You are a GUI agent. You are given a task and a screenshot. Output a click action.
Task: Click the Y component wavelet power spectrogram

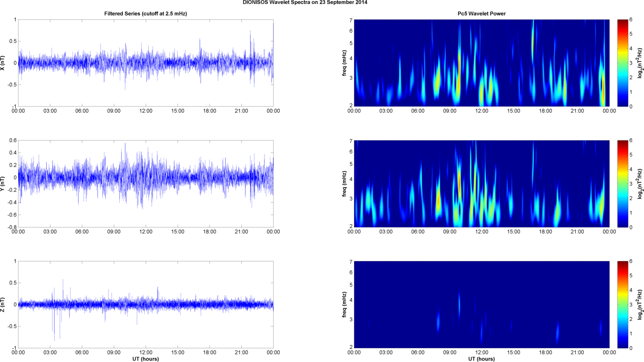click(x=481, y=184)
